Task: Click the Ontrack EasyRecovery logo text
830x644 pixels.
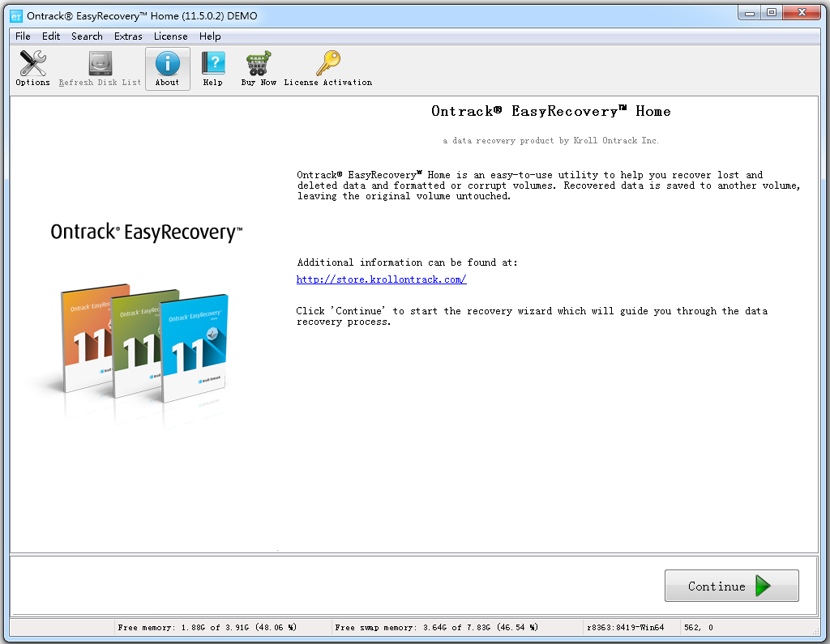Action: point(146,232)
